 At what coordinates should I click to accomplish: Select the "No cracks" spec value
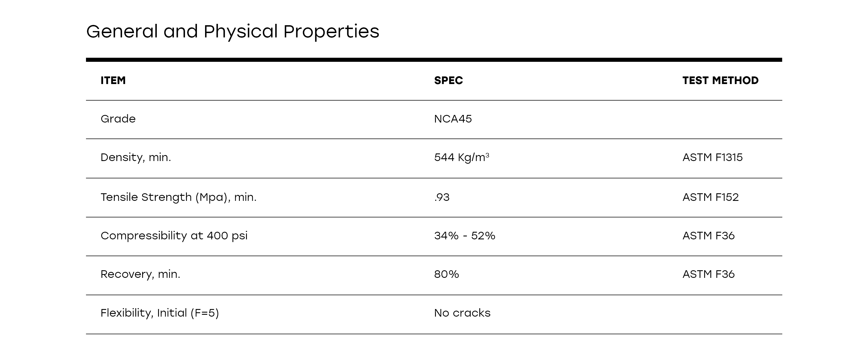tap(462, 313)
